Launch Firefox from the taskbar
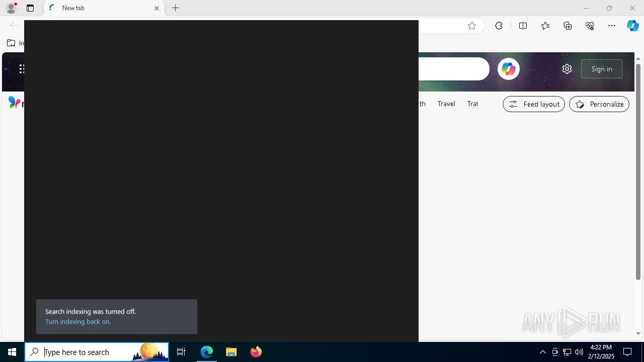The width and height of the screenshot is (644, 362). click(256, 352)
